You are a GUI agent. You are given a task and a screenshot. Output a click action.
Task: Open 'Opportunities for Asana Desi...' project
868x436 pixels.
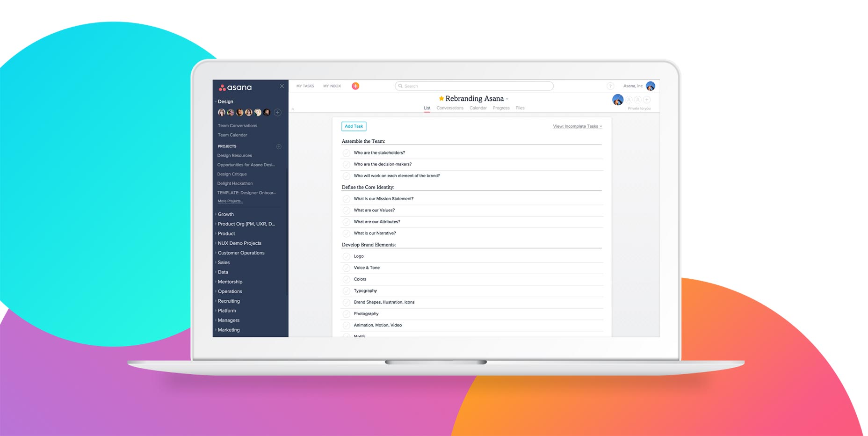coord(246,165)
